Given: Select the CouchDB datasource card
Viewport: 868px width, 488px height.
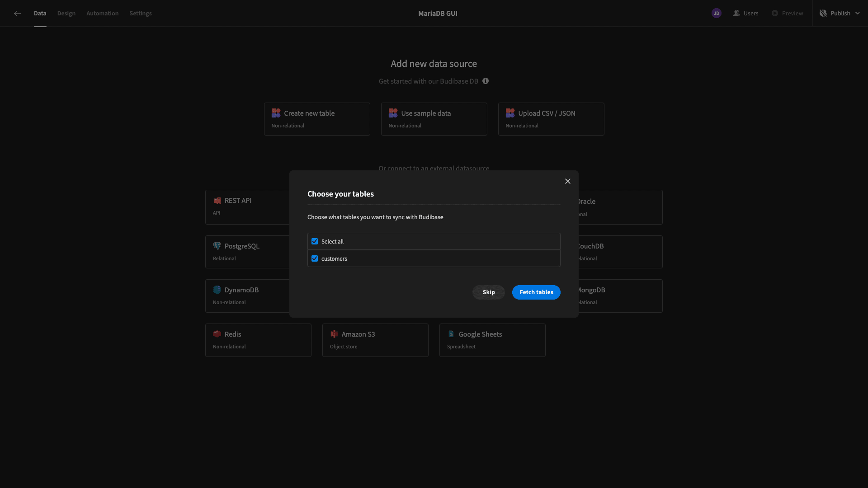Looking at the screenshot, I should click(621, 252).
